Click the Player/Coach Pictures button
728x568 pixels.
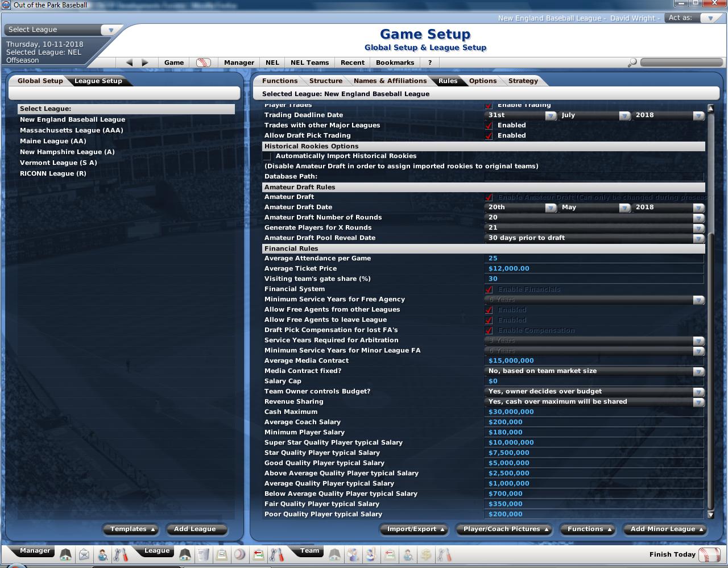(505, 529)
